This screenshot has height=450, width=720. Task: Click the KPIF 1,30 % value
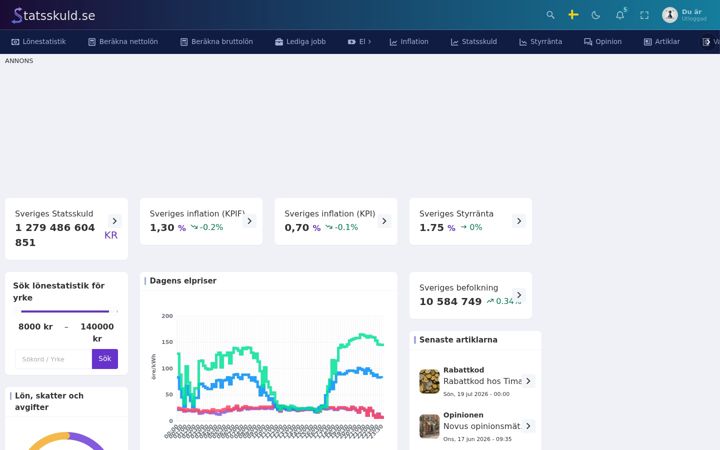[x=168, y=228]
